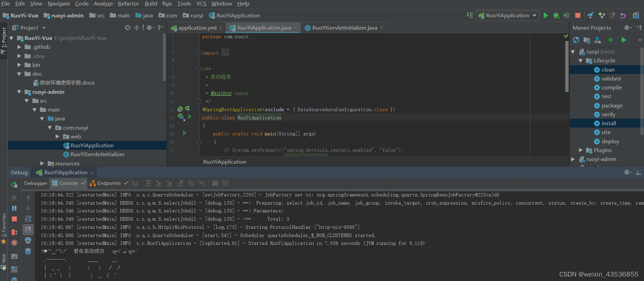The width and height of the screenshot is (644, 281).
Task: Revert changes with the purple undo arrow
Action: 623,15
